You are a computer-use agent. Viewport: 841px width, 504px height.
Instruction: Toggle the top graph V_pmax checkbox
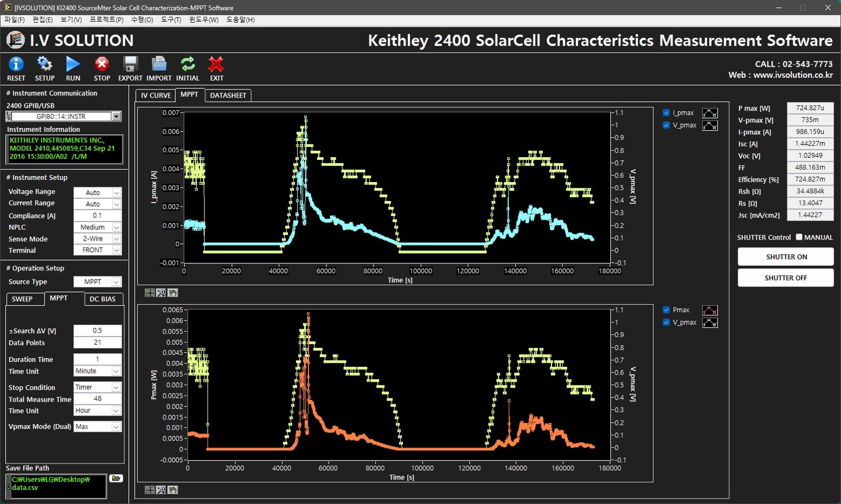point(666,125)
